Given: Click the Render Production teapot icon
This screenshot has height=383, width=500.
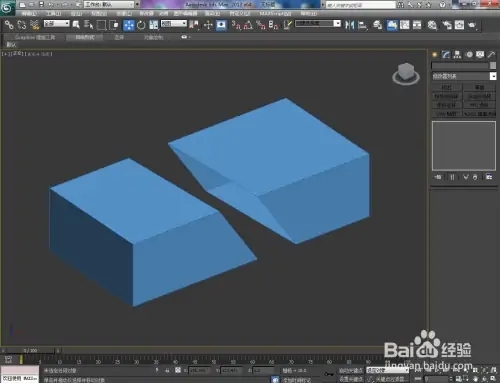Looking at the screenshot, I should pyautogui.click(x=472, y=25).
